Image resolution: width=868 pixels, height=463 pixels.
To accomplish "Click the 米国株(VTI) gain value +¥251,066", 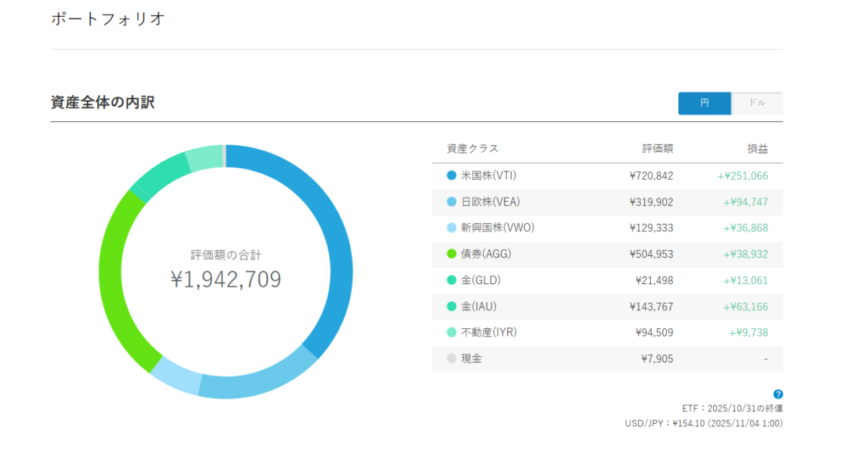I will tap(743, 176).
